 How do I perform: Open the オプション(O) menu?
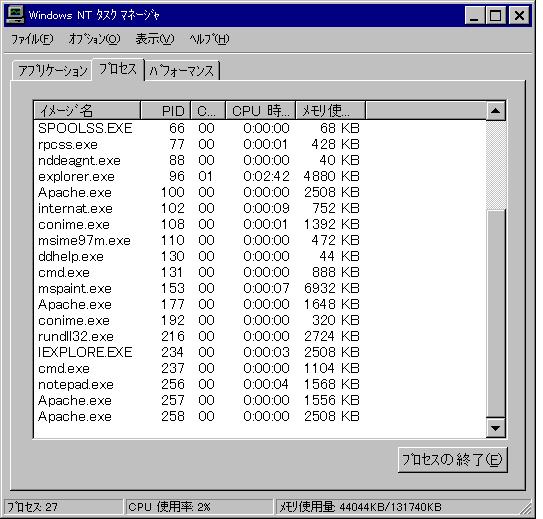click(94, 39)
